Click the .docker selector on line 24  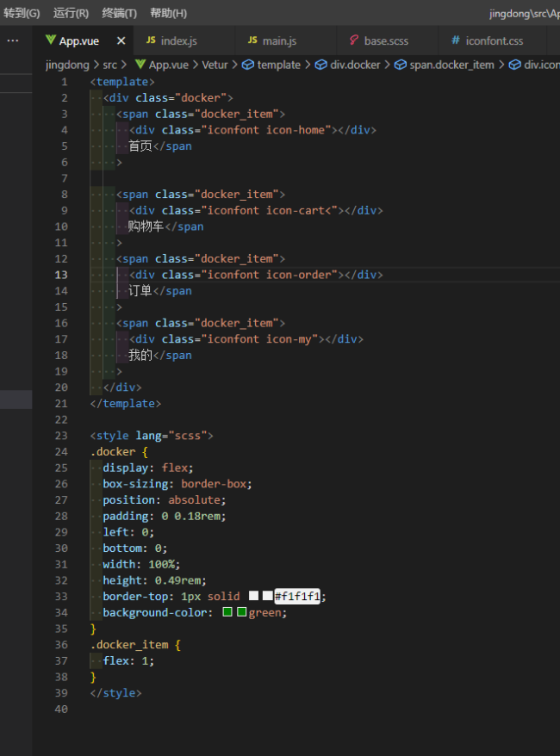tap(113, 452)
